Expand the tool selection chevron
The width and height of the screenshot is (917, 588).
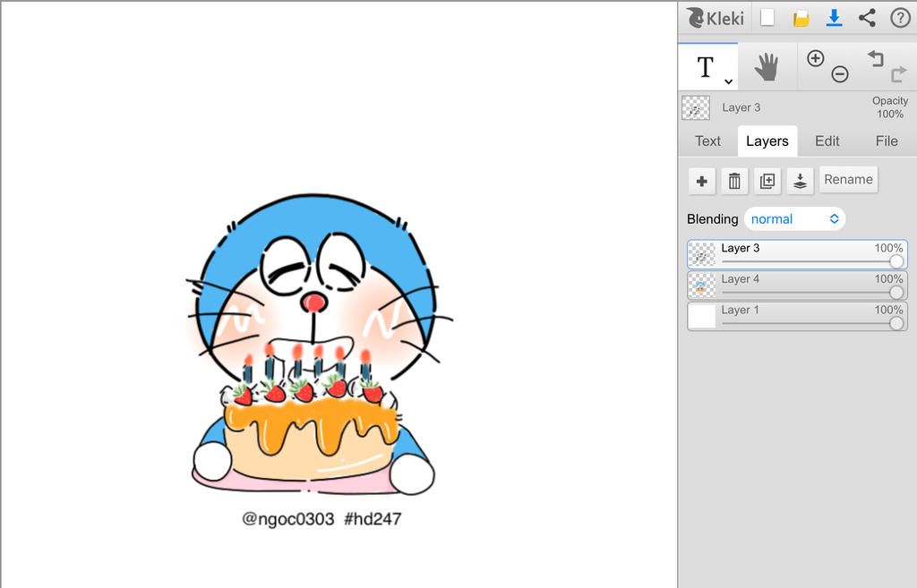pos(728,81)
